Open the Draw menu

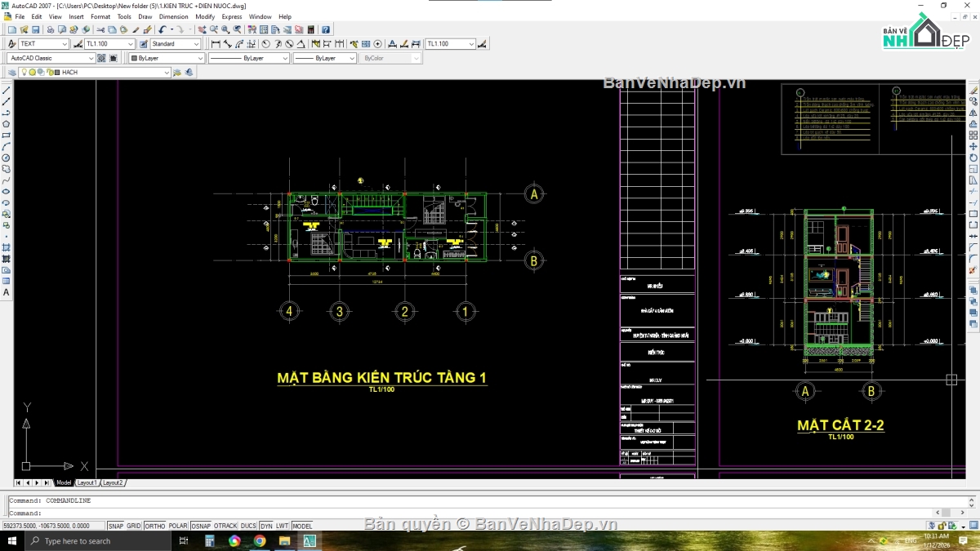point(145,16)
